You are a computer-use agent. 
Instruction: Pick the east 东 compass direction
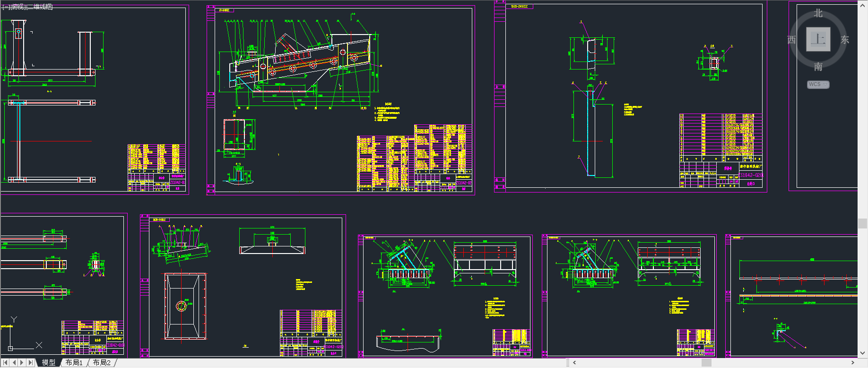pos(845,40)
